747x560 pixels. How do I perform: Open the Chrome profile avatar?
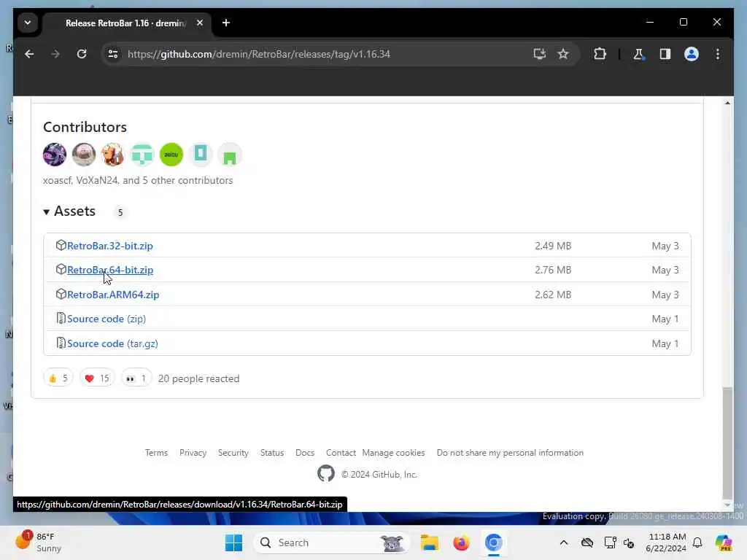coord(692,54)
